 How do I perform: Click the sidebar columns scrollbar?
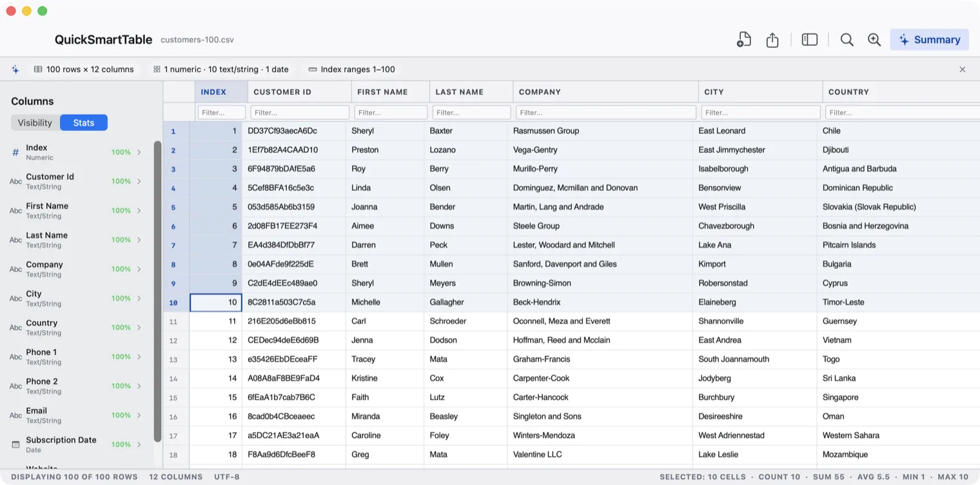point(157,292)
